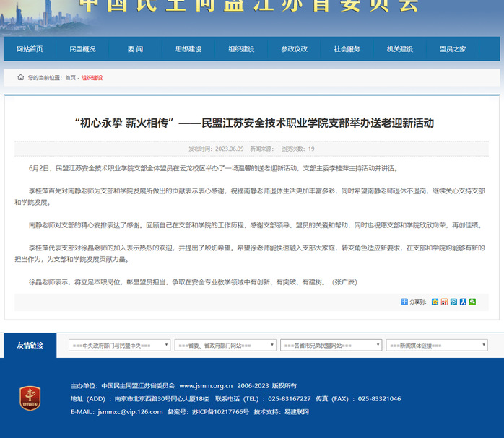This screenshot has height=438, width=504.
Task: Open the 网站首页 menu item
Action: 30,49
